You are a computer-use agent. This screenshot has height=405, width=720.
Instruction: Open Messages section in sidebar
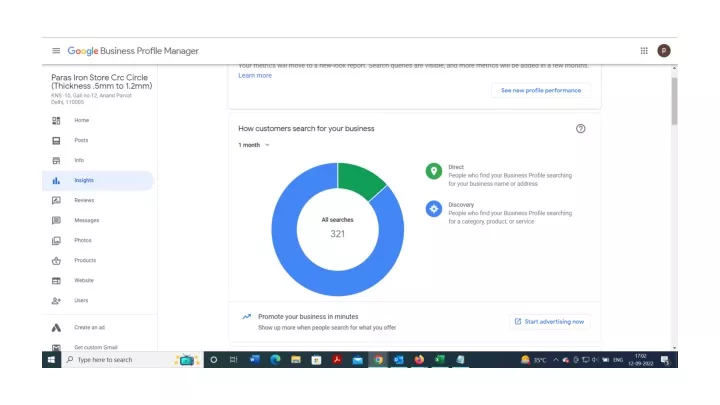tap(87, 220)
